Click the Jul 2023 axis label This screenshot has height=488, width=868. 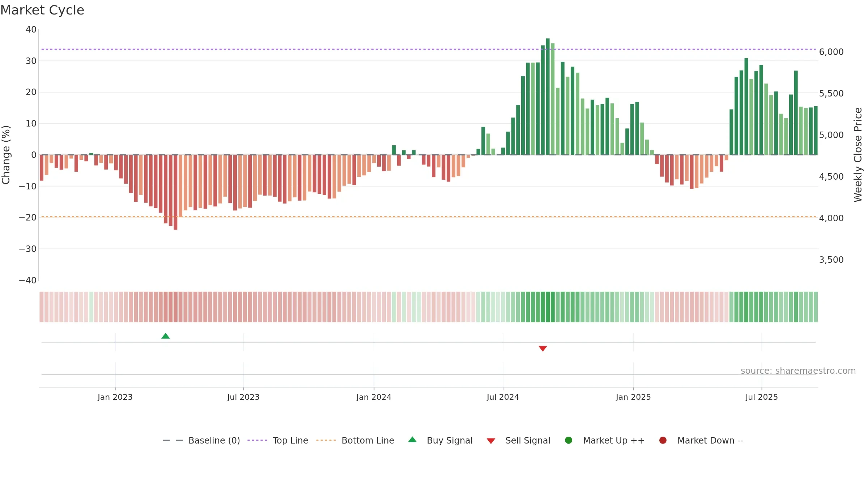coord(243,397)
